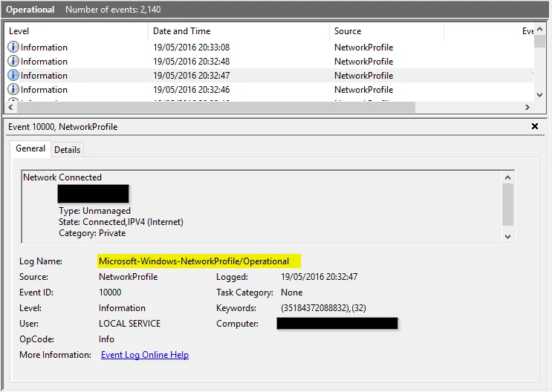Click description box scroll down arrow

(x=507, y=237)
